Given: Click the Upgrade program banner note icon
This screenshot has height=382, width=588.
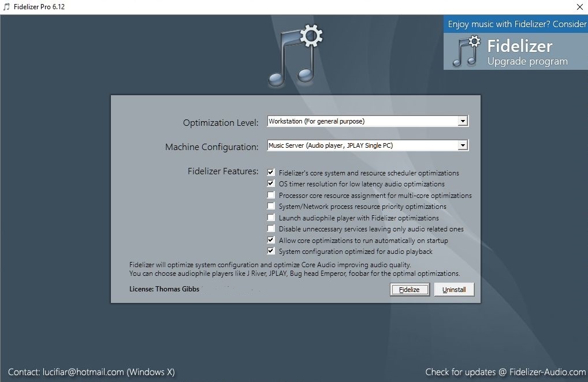Looking at the screenshot, I should pos(466,51).
